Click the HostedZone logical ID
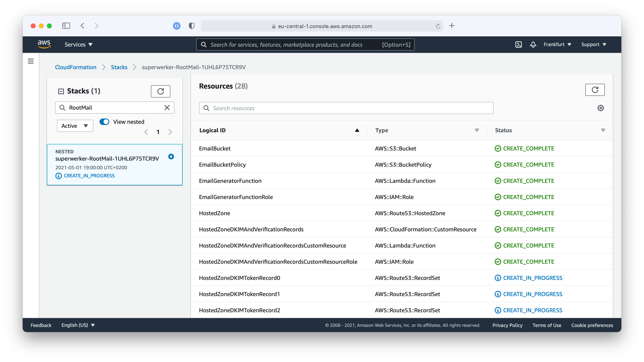Screen dimensions: 644x362 click(215, 213)
